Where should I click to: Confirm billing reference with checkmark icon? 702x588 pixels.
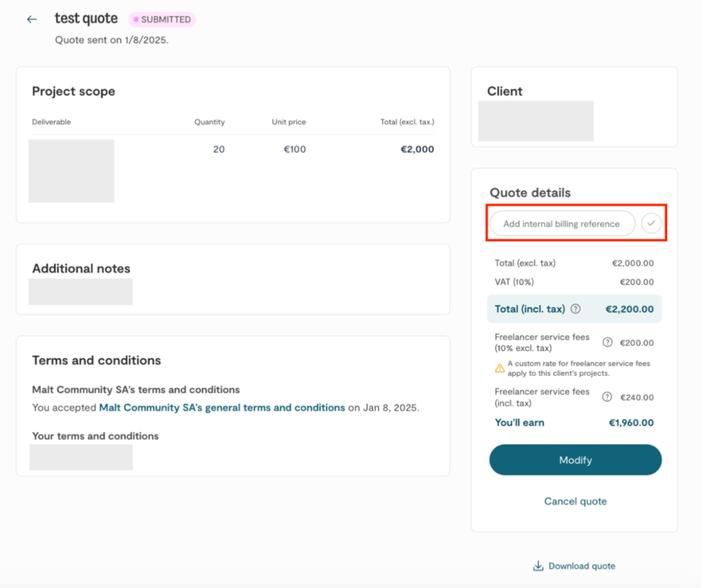pos(651,224)
